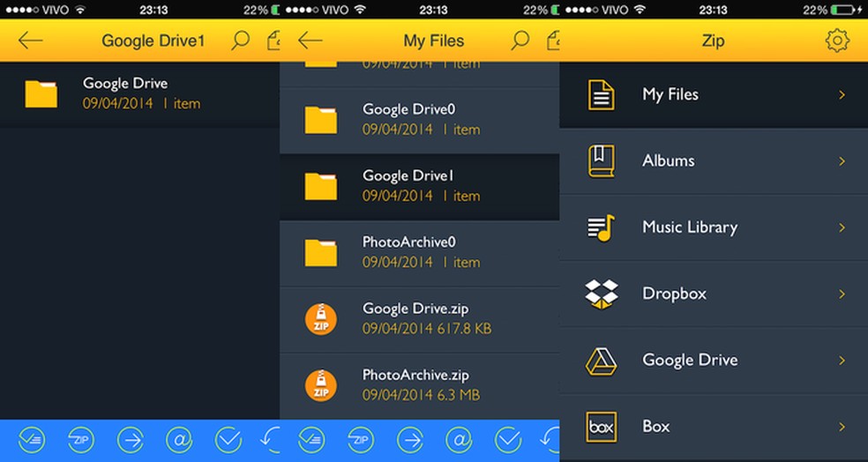The height and width of the screenshot is (462, 868).
Task: Tap the Google Drive1 screen title
Action: click(153, 41)
